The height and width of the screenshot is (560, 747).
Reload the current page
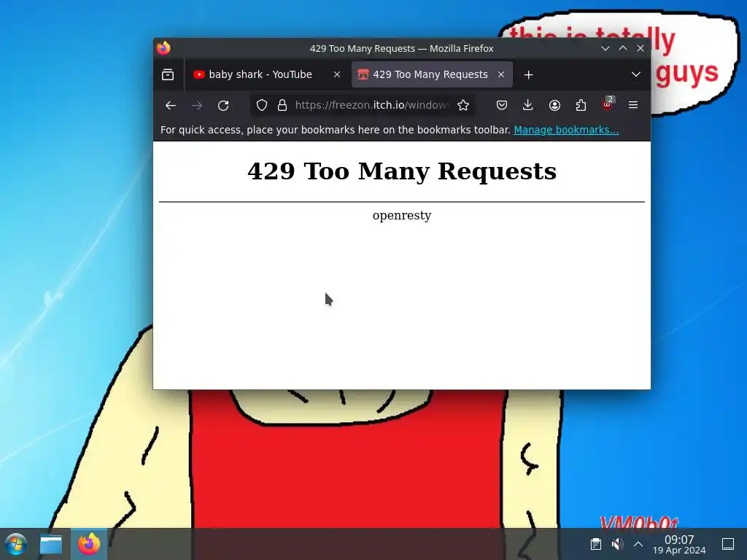coord(223,105)
